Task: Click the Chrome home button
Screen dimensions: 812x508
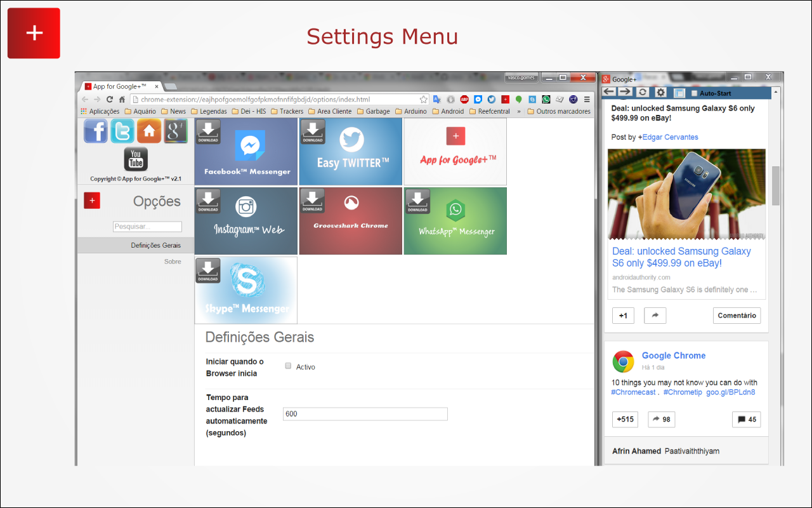Action: [122, 100]
